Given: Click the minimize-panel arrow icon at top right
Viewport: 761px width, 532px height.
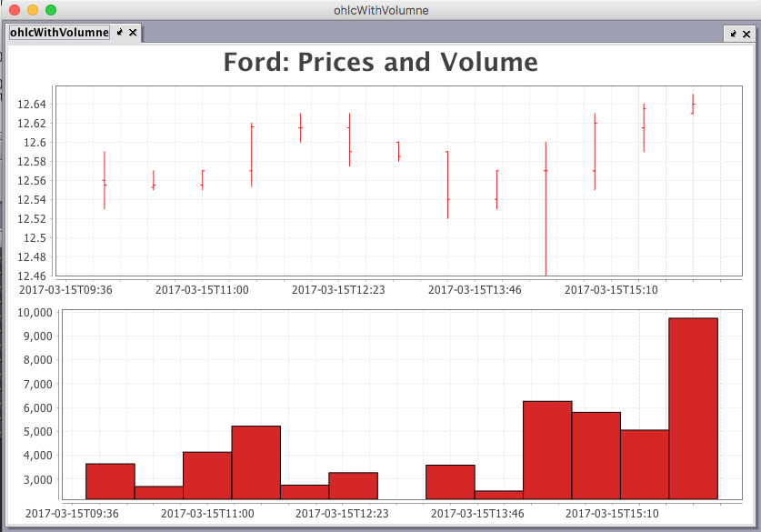Looking at the screenshot, I should tap(734, 34).
